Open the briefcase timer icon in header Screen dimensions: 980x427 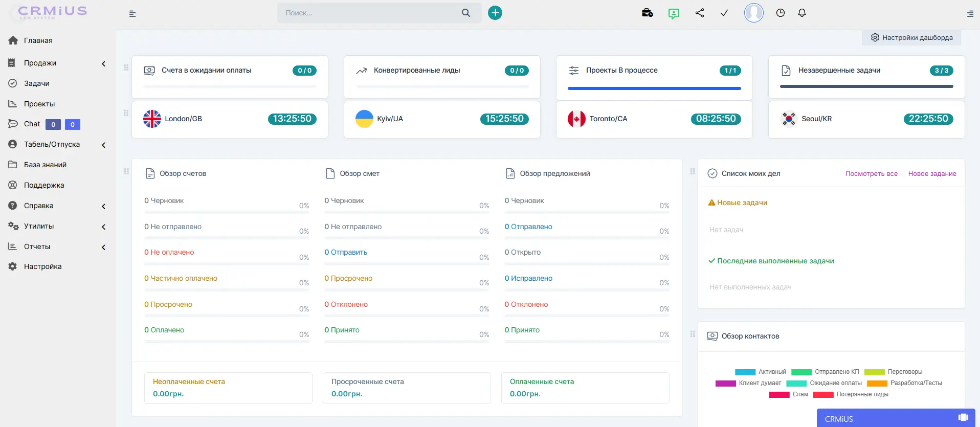click(648, 13)
